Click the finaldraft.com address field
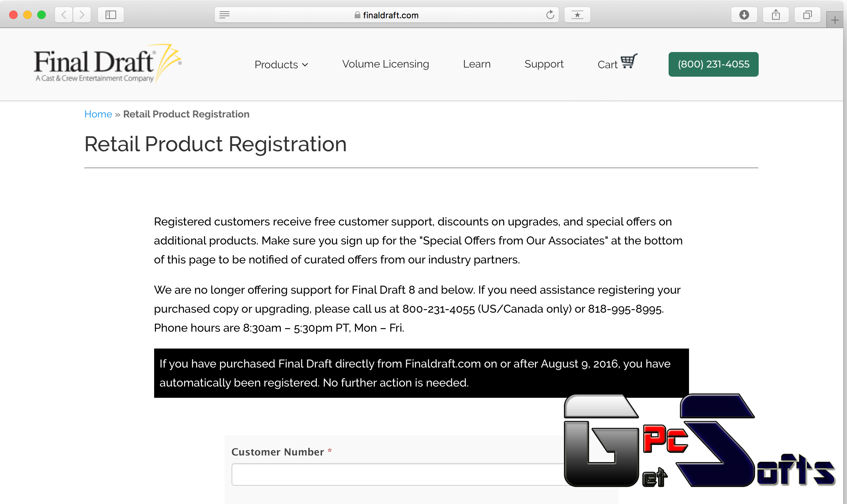847x504 pixels. click(386, 15)
